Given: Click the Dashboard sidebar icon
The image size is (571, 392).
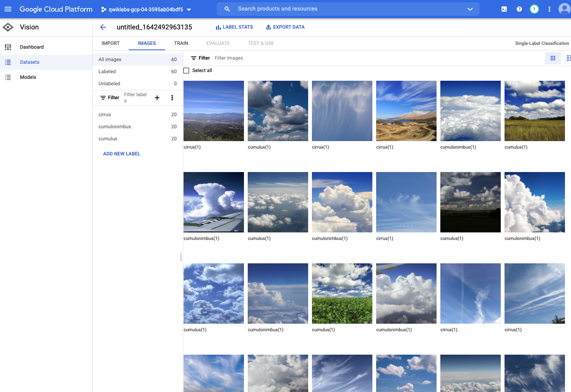Looking at the screenshot, I should (x=8, y=47).
